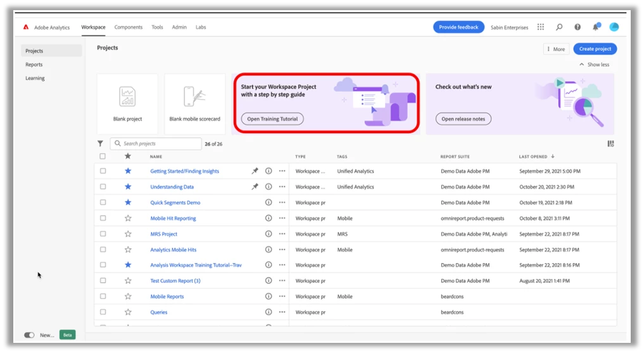Open more options for Analytics Mobile Hits
Screen dimensions: 644x353
click(282, 250)
